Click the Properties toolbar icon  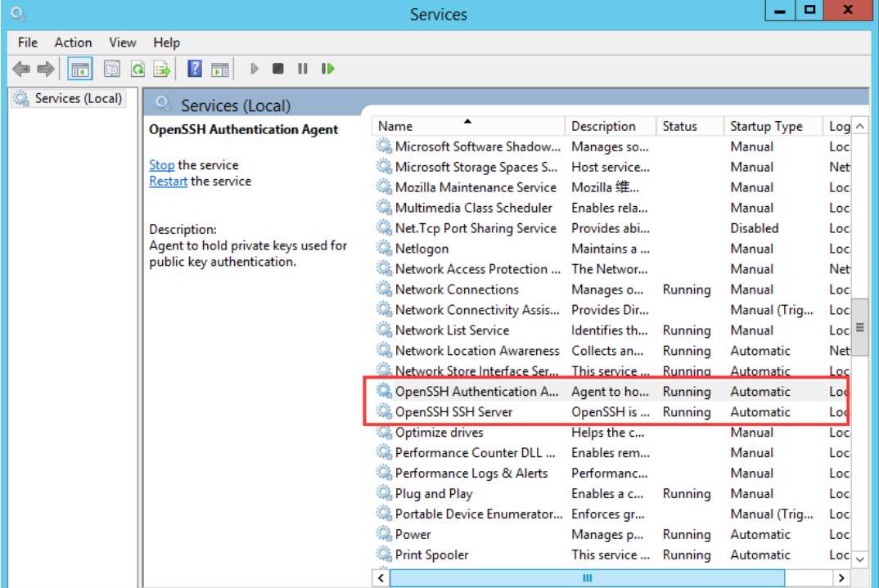click(112, 69)
